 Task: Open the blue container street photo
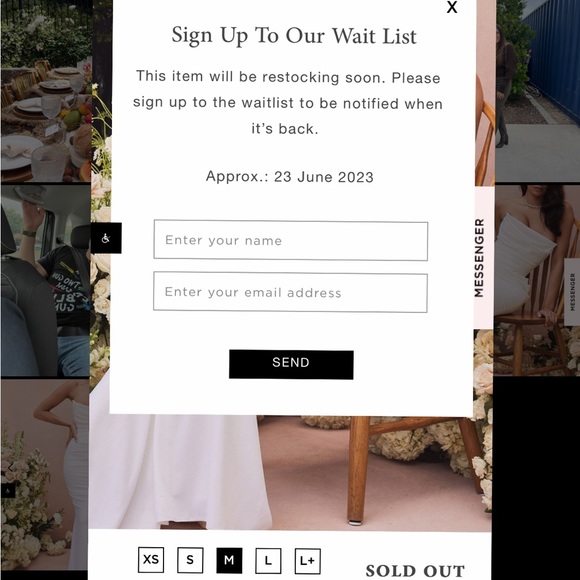click(x=537, y=91)
